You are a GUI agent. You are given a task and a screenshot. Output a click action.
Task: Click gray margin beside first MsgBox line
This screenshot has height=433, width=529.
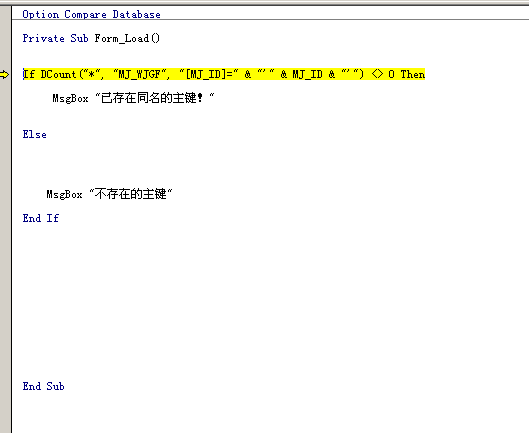click(x=5, y=98)
